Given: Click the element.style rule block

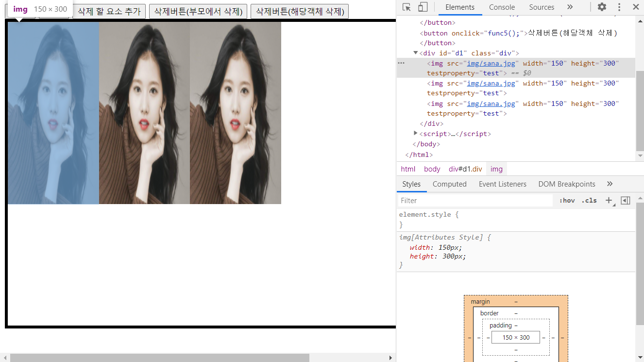Looking at the screenshot, I should point(516,220).
